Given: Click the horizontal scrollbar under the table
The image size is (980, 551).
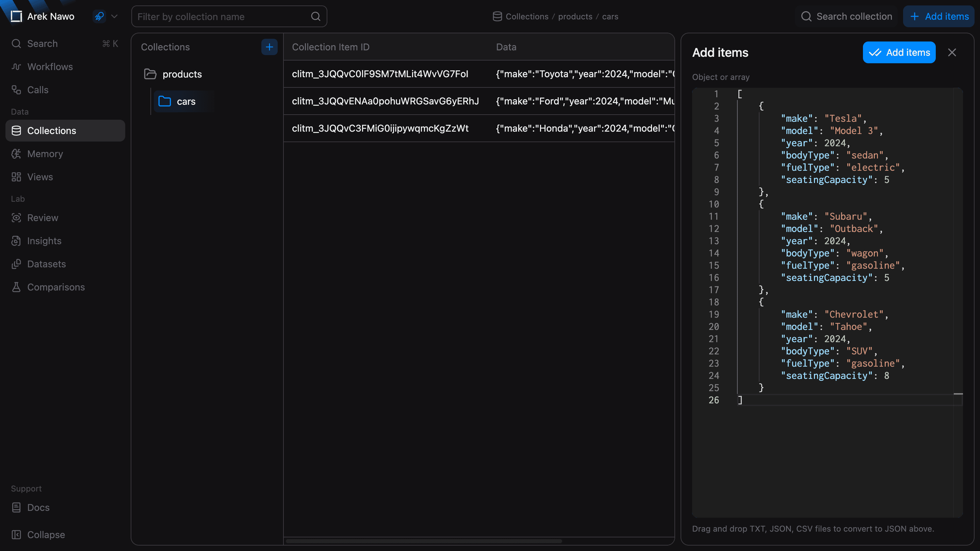Looking at the screenshot, I should [424, 541].
